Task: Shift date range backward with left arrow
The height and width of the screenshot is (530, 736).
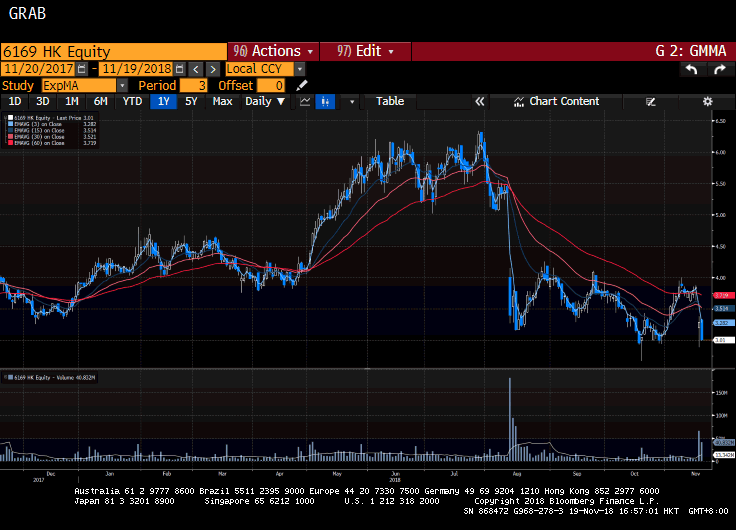Action: [x=196, y=69]
